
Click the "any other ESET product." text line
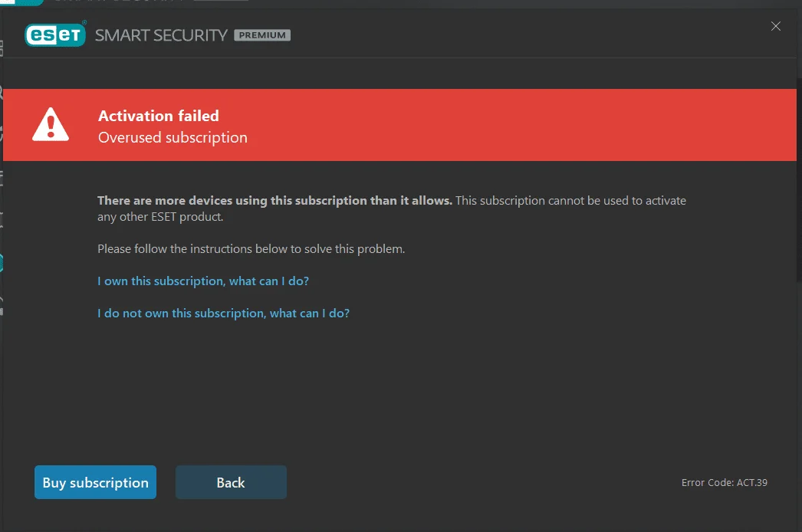click(160, 217)
